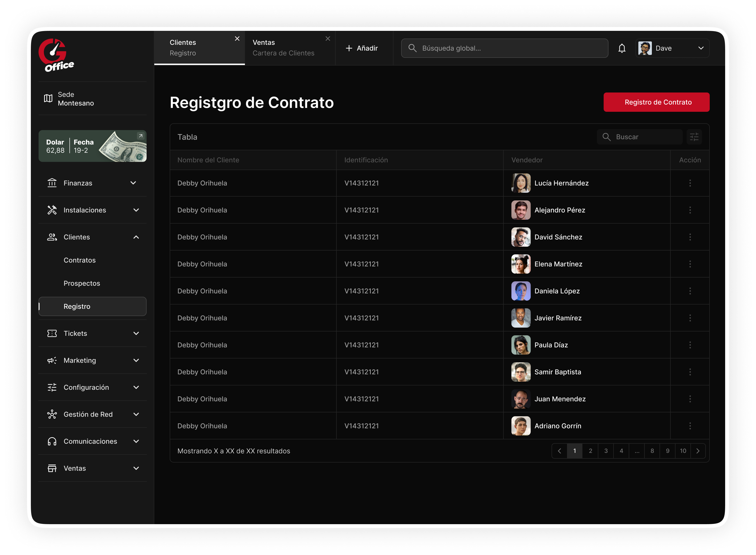Viewport: 756px width, 555px height.
Task: Open action menu for David Sánchez row
Action: tap(690, 237)
